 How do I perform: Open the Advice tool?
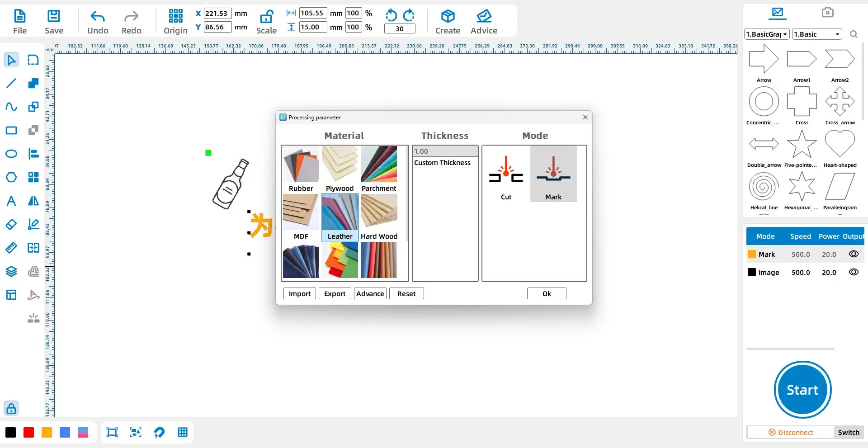(484, 22)
